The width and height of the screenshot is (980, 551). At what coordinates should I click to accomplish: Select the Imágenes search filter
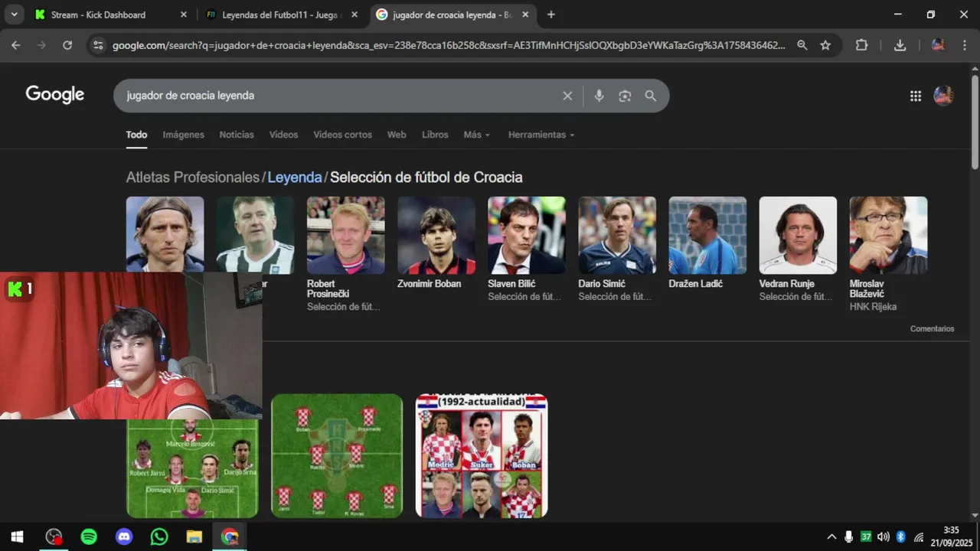[183, 135]
